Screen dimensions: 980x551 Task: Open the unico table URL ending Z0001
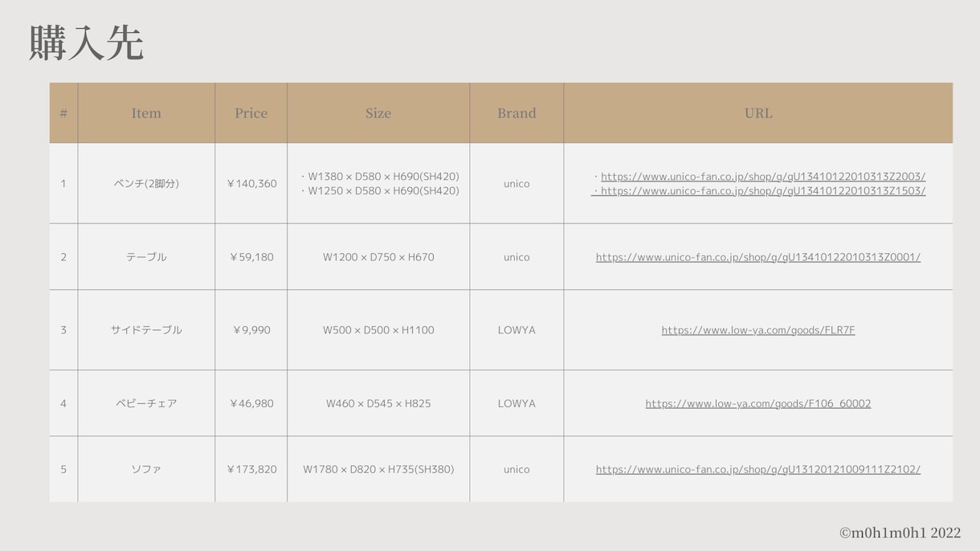pyautogui.click(x=758, y=257)
